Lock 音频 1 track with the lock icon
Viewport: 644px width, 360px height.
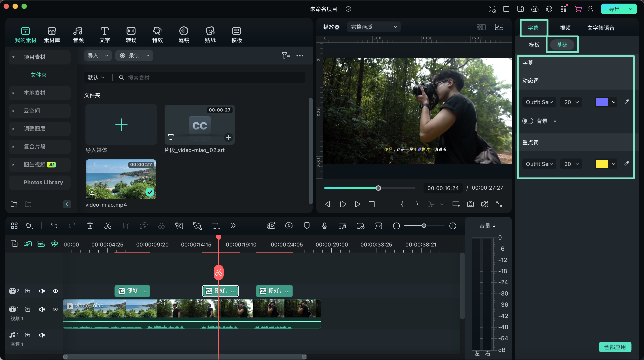click(28, 335)
